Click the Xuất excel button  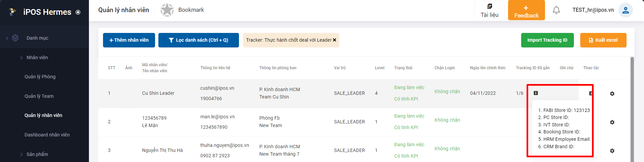(603, 40)
